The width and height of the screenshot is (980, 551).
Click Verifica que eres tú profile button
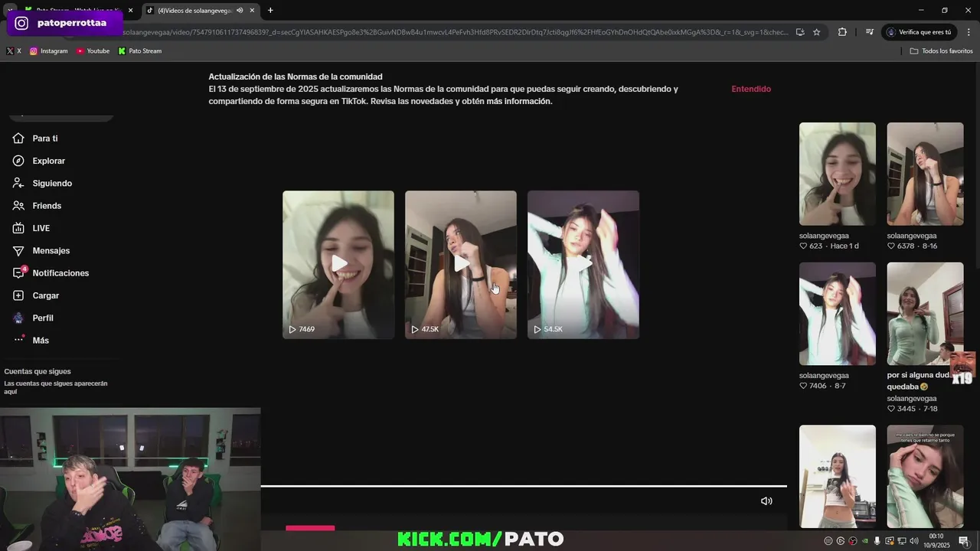[x=919, y=32]
